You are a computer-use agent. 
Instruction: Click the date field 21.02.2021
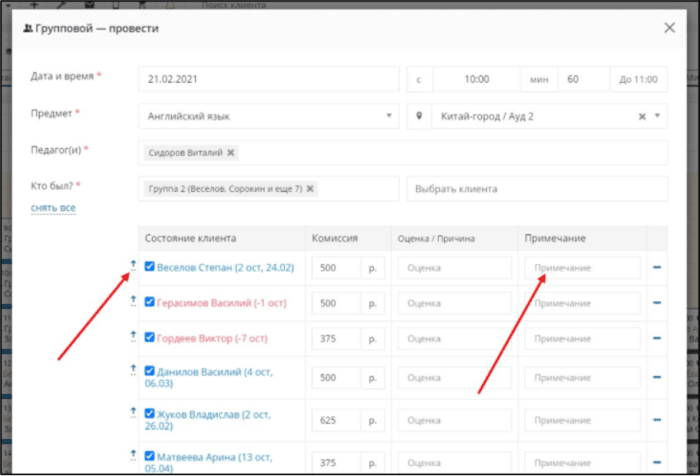269,79
